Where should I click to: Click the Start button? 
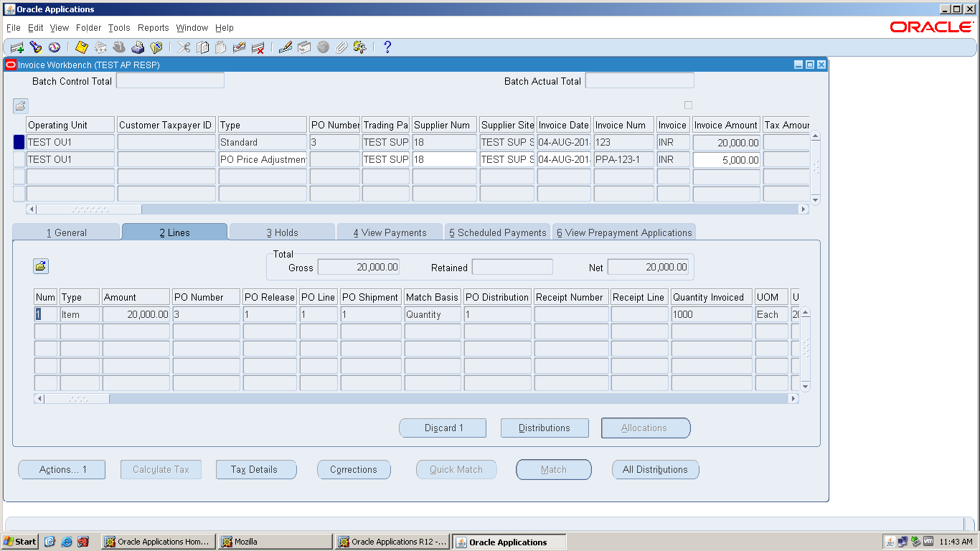pyautogui.click(x=20, y=542)
